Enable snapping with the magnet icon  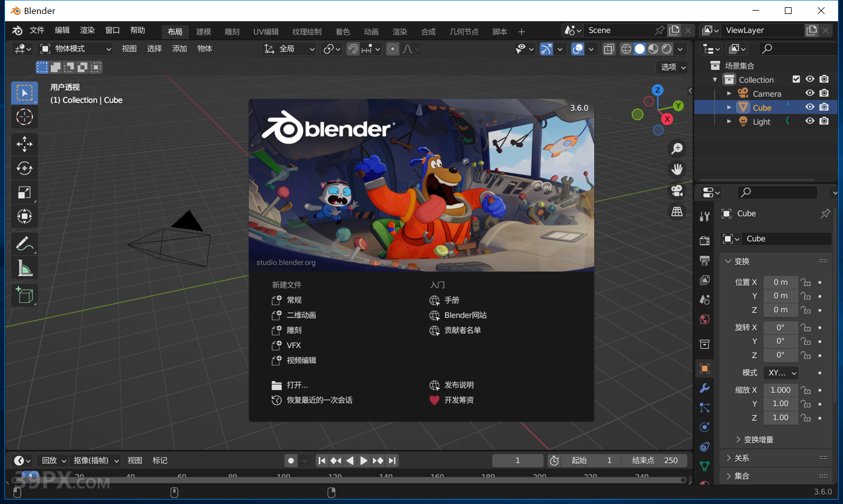tap(353, 49)
